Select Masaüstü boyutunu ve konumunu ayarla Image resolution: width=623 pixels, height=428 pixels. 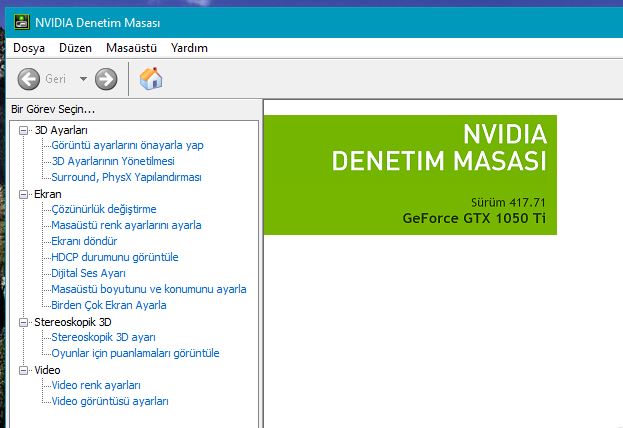[x=149, y=289]
